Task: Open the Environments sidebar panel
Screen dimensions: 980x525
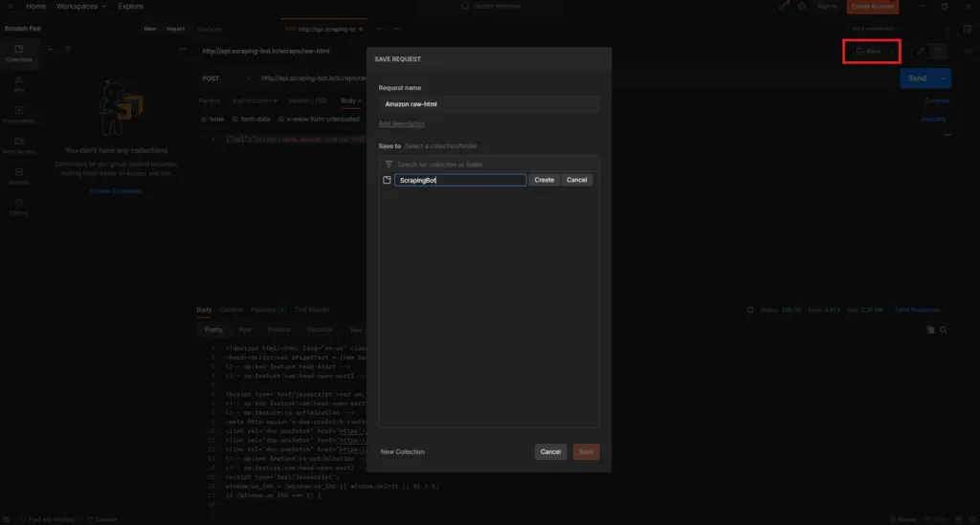Action: tap(18, 115)
